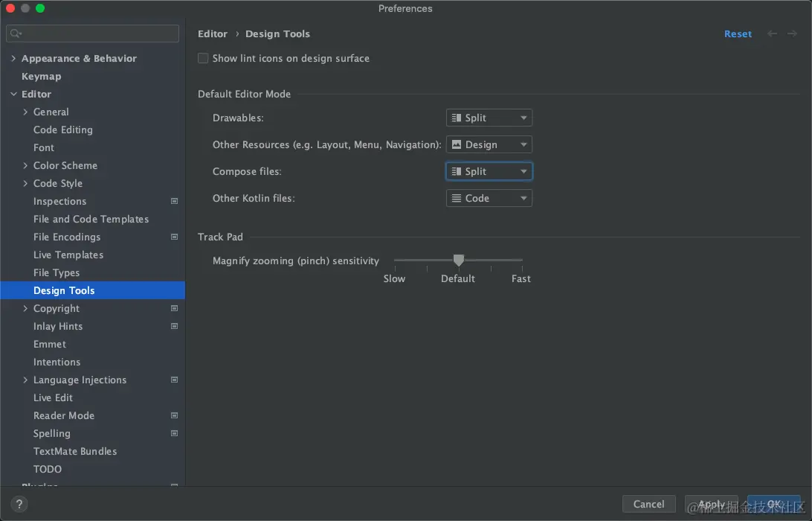Open the Other Resources editor mode dropdown
Viewport: 812px width, 521px height.
coord(489,144)
